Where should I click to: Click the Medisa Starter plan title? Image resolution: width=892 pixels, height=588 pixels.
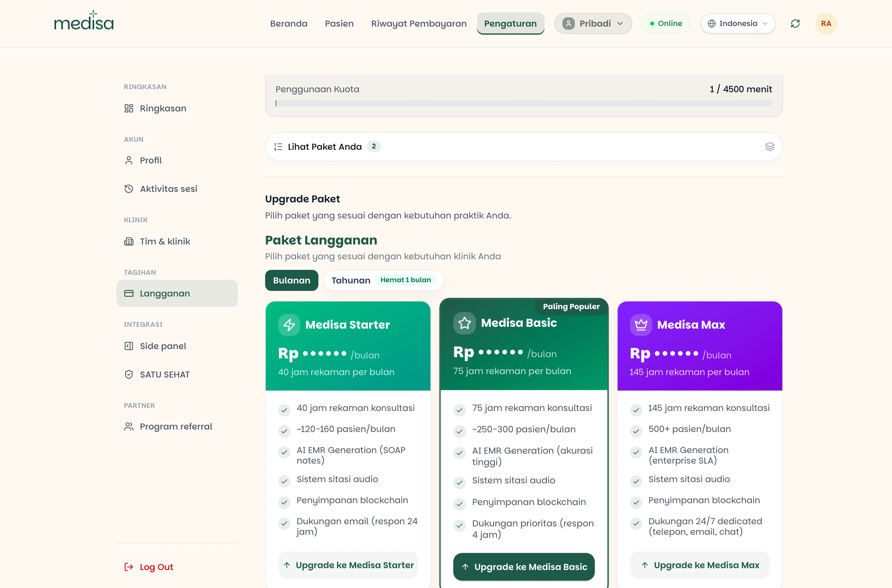pos(348,325)
